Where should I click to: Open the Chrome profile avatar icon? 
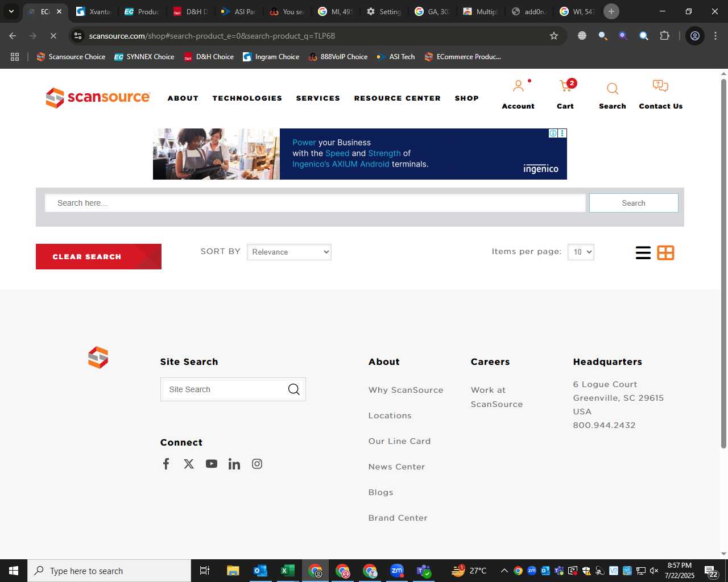coord(695,36)
